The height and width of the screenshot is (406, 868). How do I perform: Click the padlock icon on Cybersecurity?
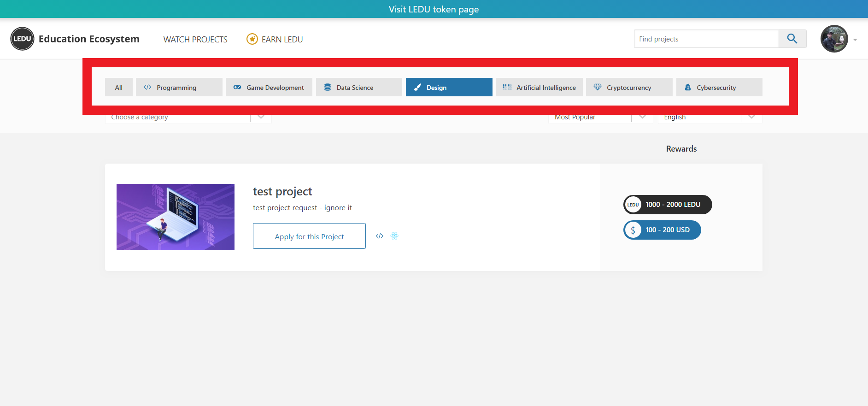(688, 87)
